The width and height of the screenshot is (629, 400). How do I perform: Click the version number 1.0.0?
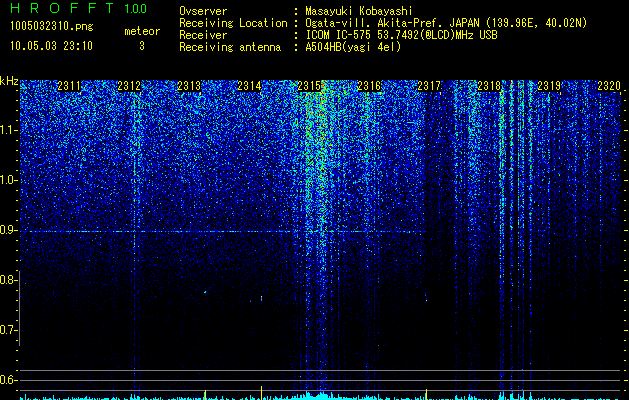tap(136, 8)
